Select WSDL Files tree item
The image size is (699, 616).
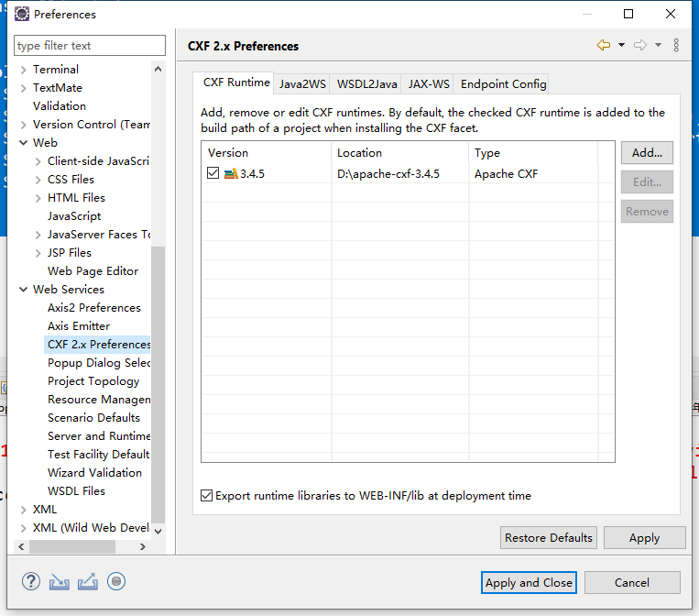pyautogui.click(x=76, y=491)
